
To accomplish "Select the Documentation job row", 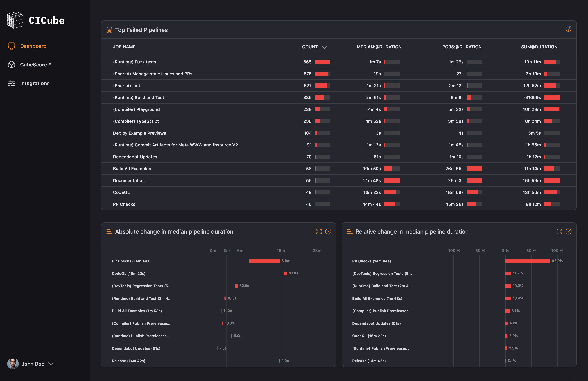I will click(x=339, y=180).
